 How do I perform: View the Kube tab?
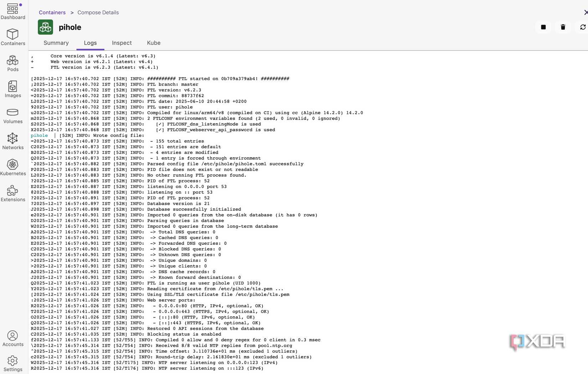(153, 43)
